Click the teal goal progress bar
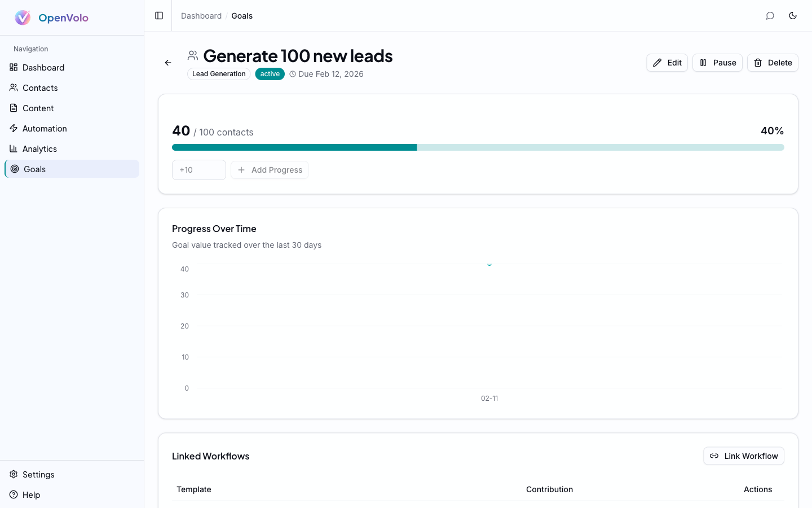This screenshot has height=508, width=812. point(293,147)
